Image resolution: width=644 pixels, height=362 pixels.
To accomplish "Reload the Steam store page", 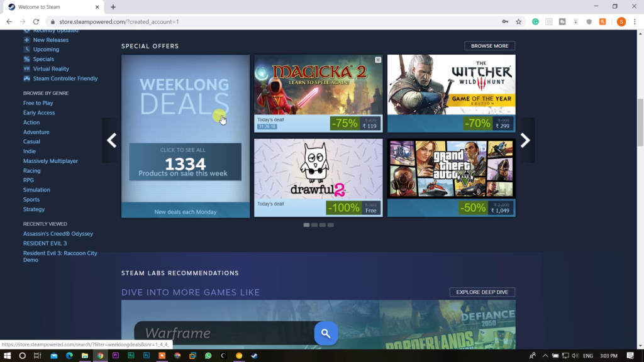I will coord(36,22).
